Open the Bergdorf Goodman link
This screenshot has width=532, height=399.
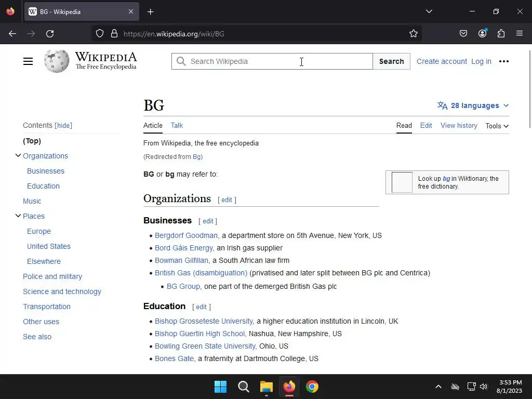pos(187,235)
